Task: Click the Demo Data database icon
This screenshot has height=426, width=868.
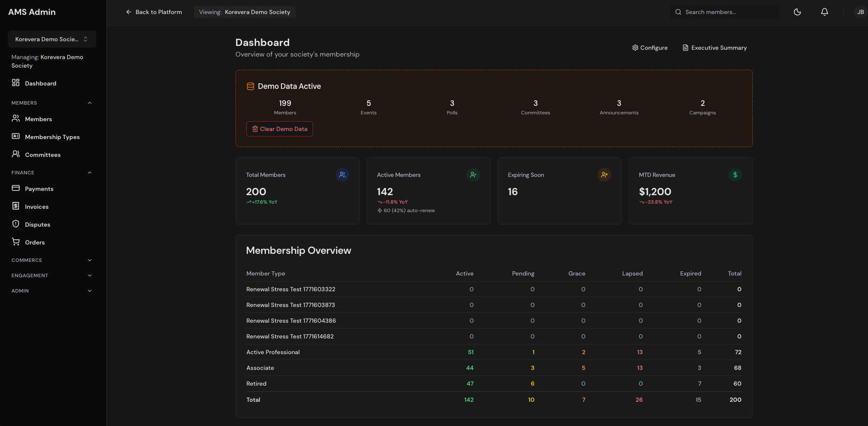Action: [250, 86]
